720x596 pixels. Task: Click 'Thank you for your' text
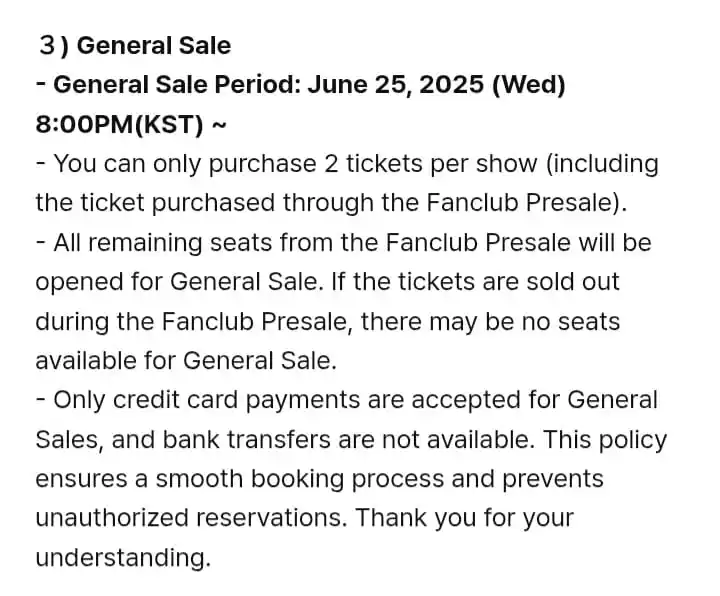click(465, 518)
